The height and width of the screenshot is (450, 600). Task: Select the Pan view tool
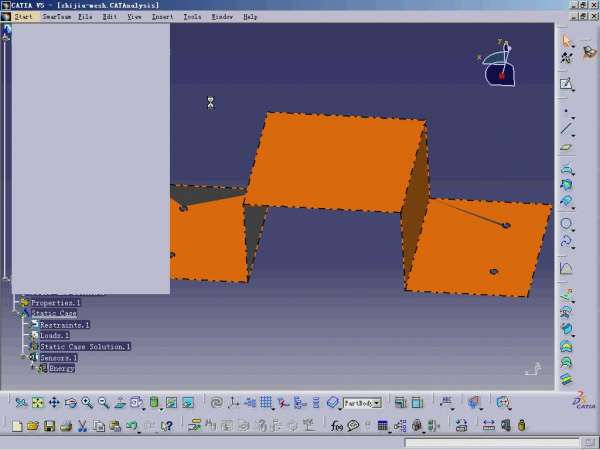pos(54,403)
